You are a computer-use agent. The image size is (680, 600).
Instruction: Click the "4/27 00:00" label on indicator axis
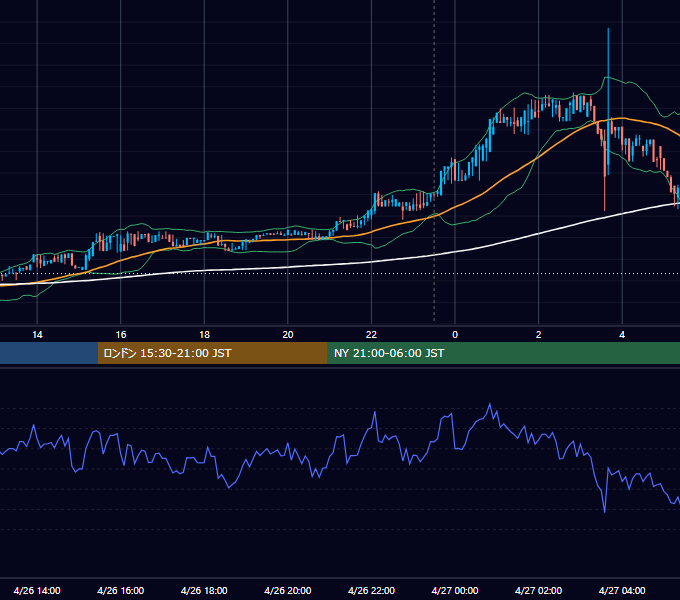pyautogui.click(x=455, y=590)
